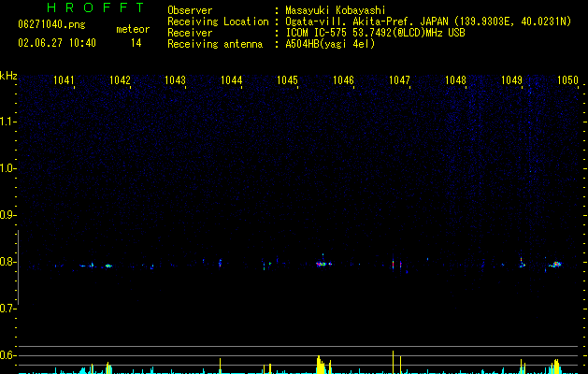588x374 pixels.
Task: Click the 0.7 kHz frequency label
Action: 7,309
